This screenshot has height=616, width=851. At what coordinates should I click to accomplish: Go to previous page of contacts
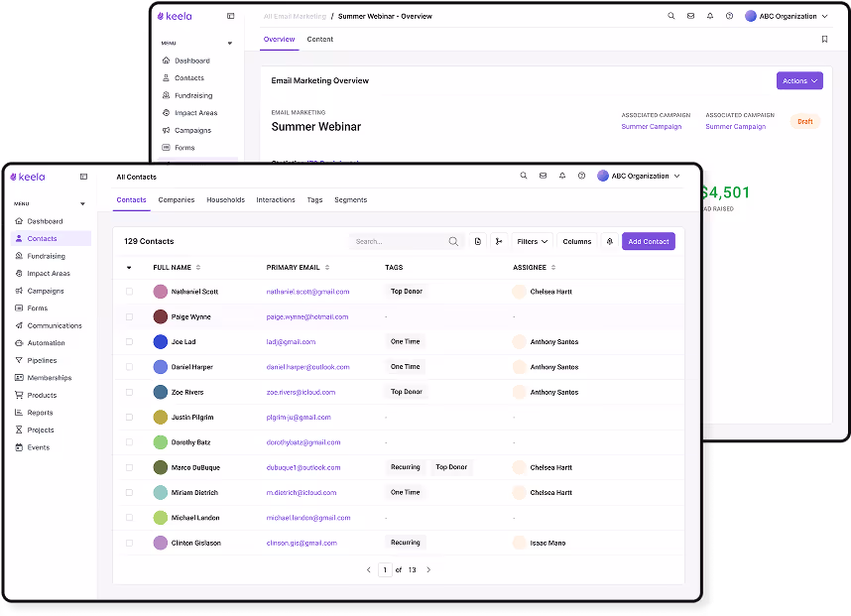[369, 569]
